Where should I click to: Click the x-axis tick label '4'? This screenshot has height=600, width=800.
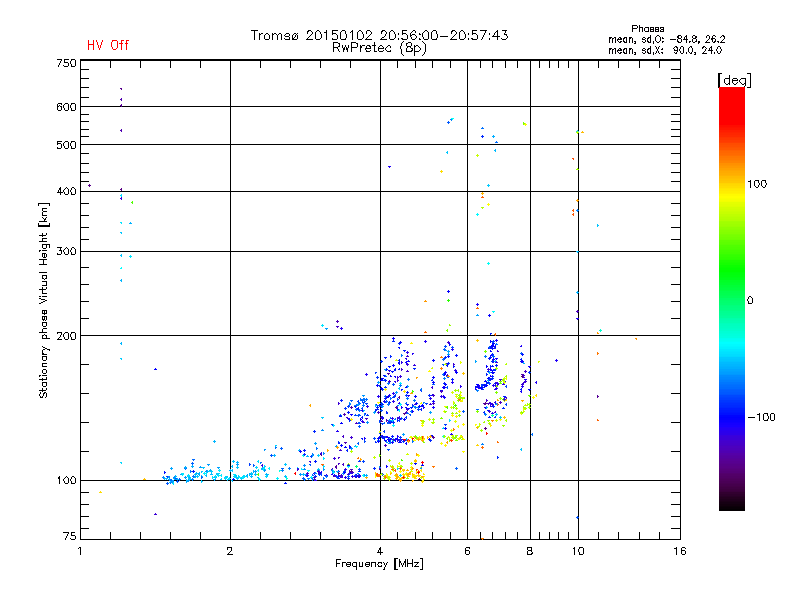coord(380,551)
